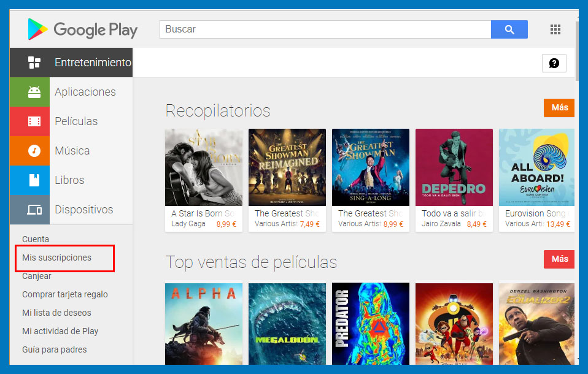Open the A Star Is Born album cover
Viewport: 588px width, 374px height.
click(x=204, y=167)
